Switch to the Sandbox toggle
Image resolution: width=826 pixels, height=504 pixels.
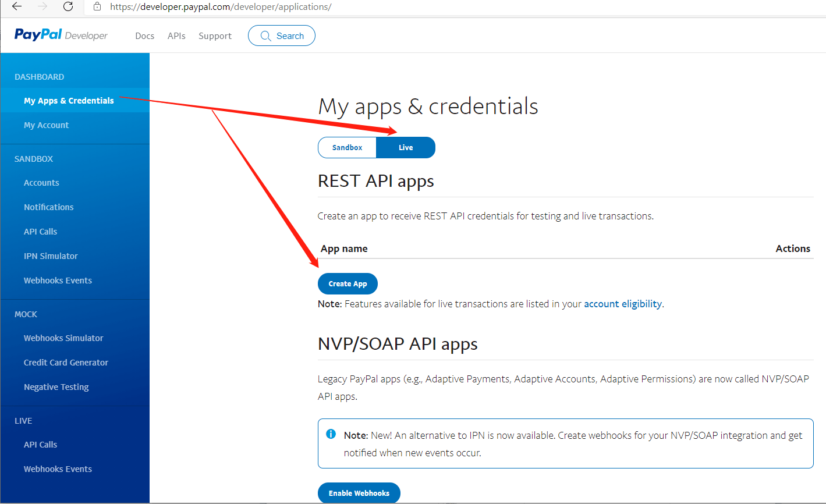coord(348,148)
